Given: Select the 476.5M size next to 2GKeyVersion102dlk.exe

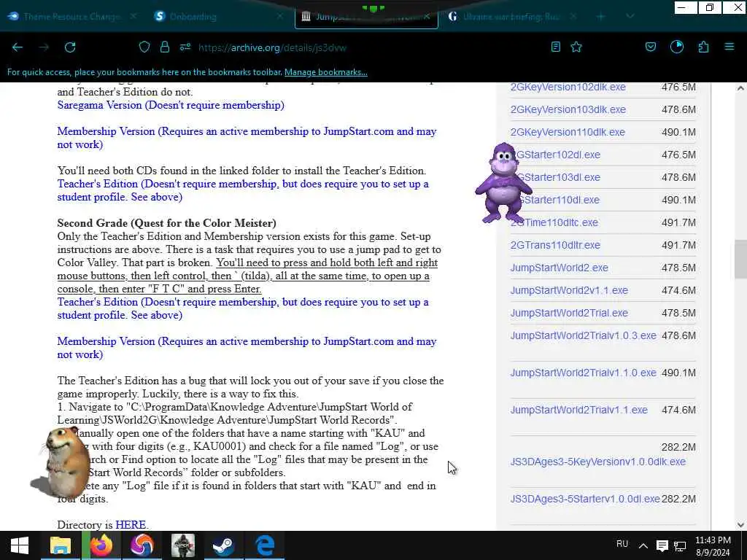Looking at the screenshot, I should click(678, 87).
